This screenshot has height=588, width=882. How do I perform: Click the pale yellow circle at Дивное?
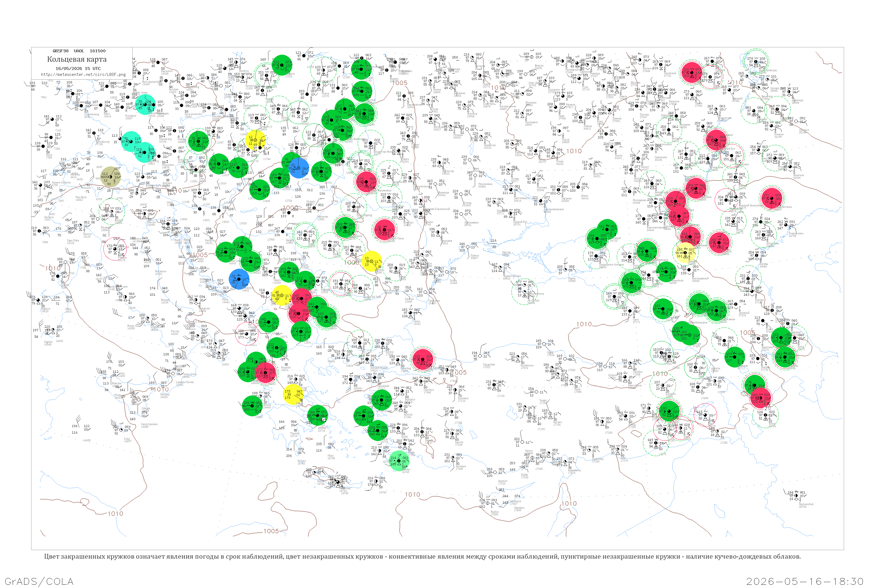click(x=686, y=253)
